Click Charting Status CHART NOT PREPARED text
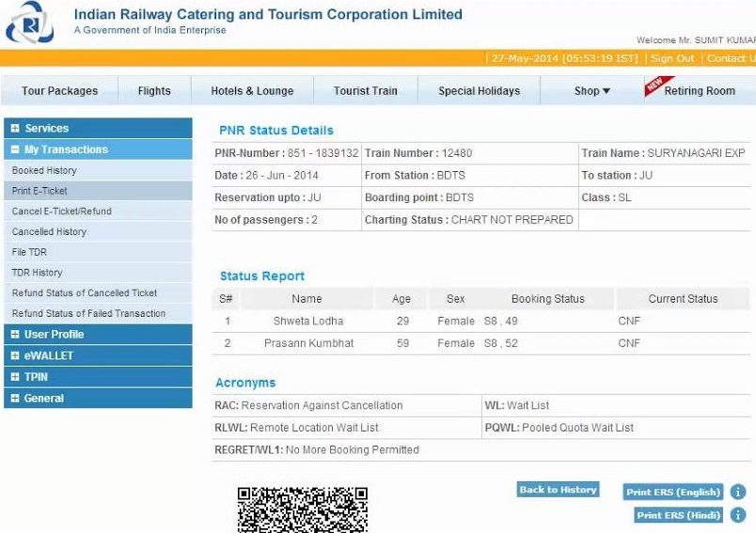 pyautogui.click(x=468, y=220)
